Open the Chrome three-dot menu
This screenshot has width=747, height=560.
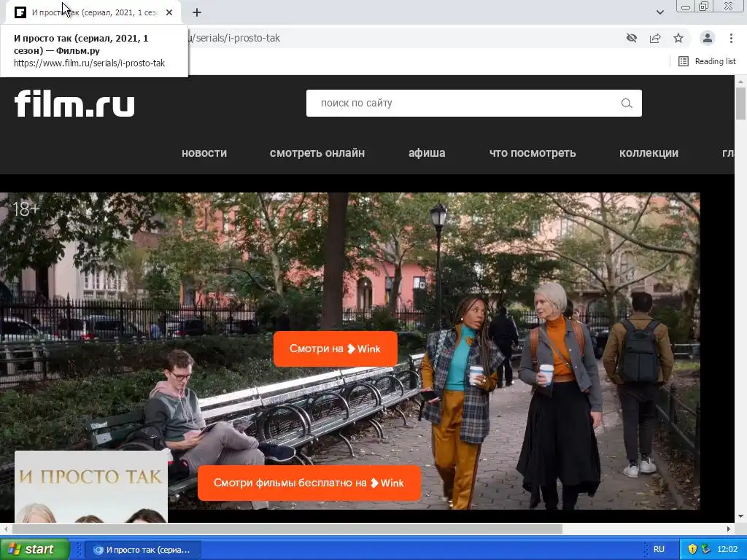tap(731, 38)
